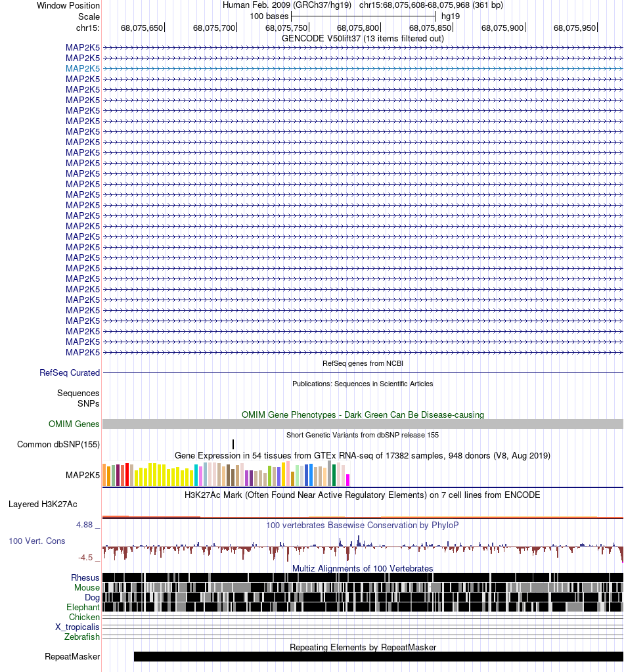This screenshot has height=672, width=624.
Task: Click the Chicken alignment label
Action: click(85, 617)
